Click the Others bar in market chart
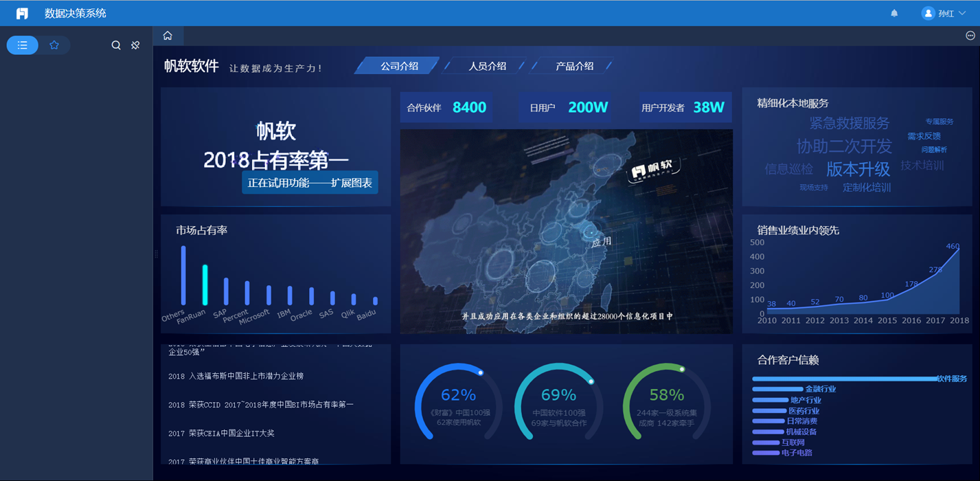This screenshot has width=980, height=481. coord(183,276)
